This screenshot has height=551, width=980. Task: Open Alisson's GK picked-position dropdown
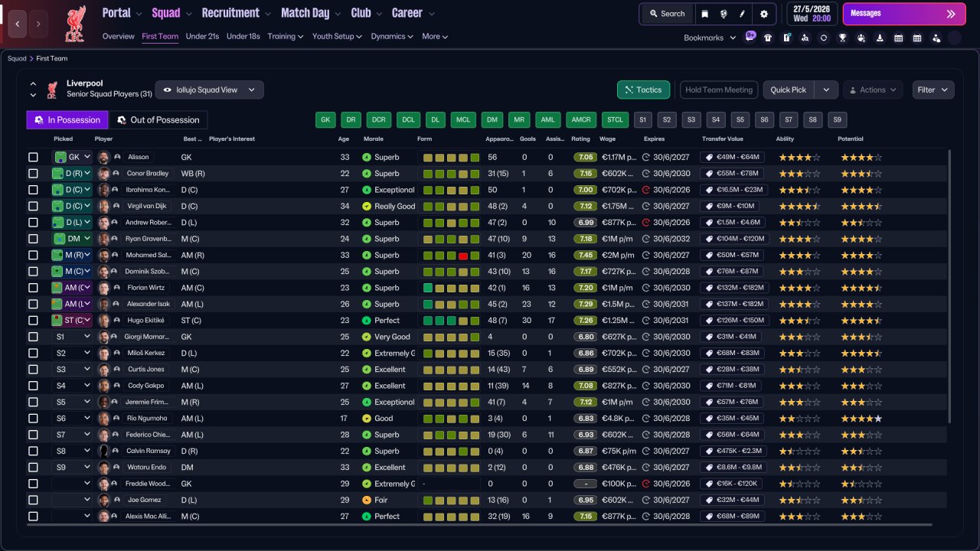click(72, 157)
